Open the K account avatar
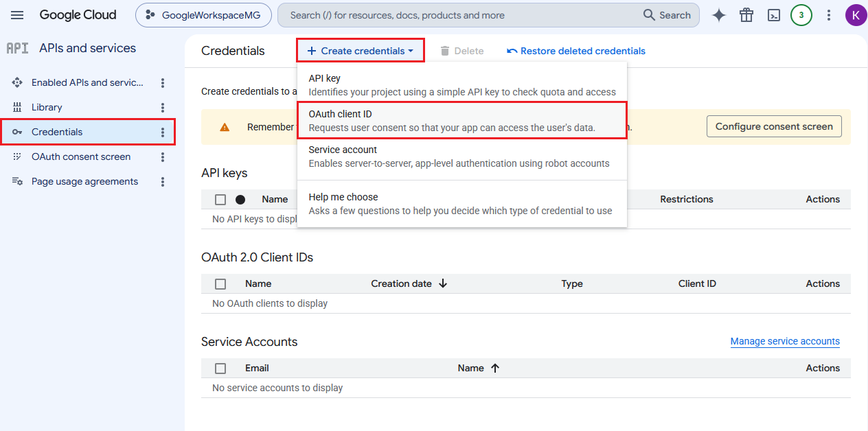Image resolution: width=868 pixels, height=431 pixels. click(x=856, y=15)
